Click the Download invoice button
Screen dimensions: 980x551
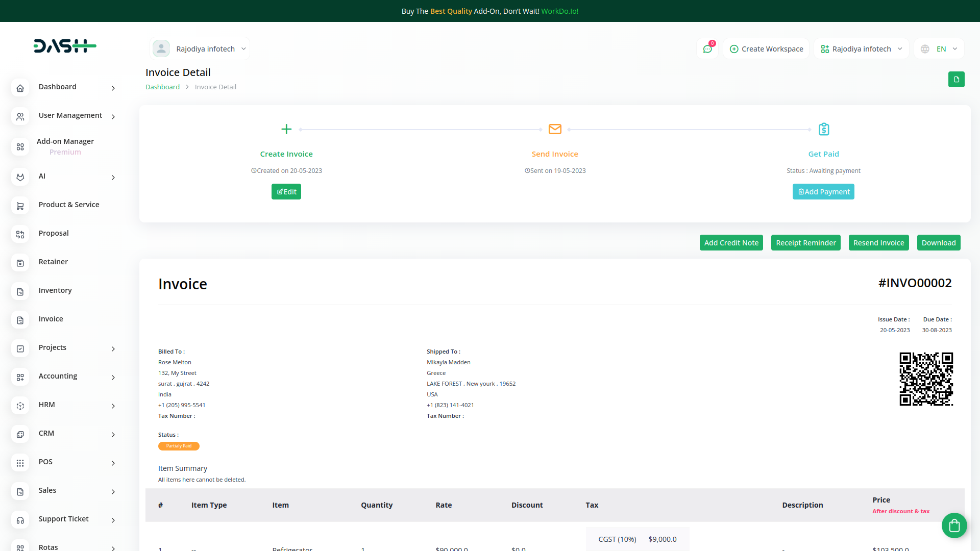click(938, 243)
